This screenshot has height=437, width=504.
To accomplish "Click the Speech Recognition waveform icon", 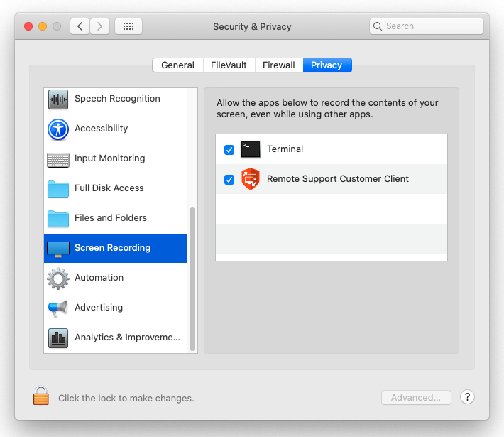I will [x=58, y=99].
